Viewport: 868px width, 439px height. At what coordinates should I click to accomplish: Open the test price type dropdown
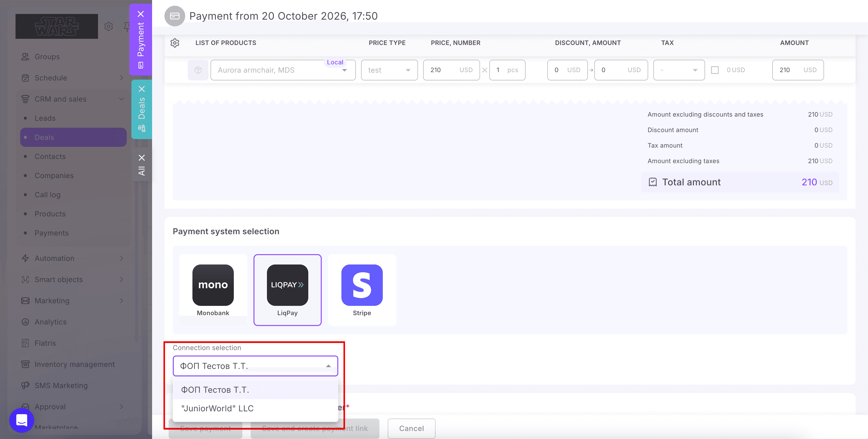click(x=389, y=70)
